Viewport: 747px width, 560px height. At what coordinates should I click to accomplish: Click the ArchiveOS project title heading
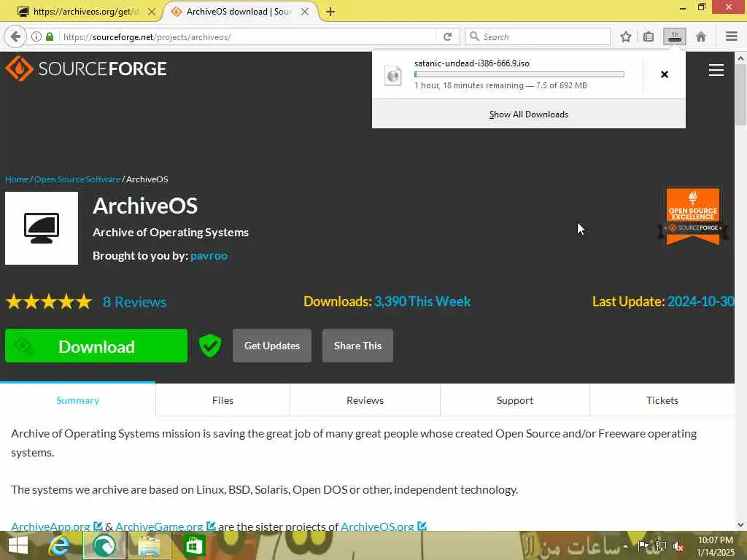tap(145, 206)
